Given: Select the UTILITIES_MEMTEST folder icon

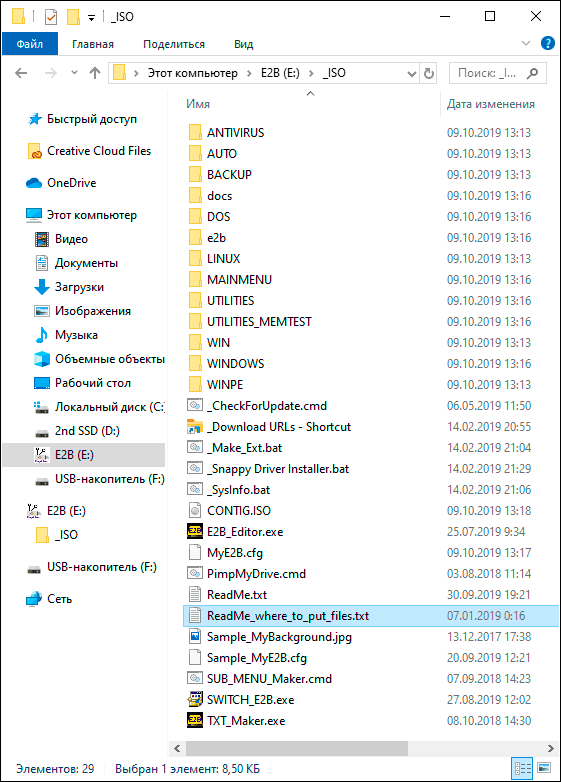Looking at the screenshot, I should coord(195,321).
